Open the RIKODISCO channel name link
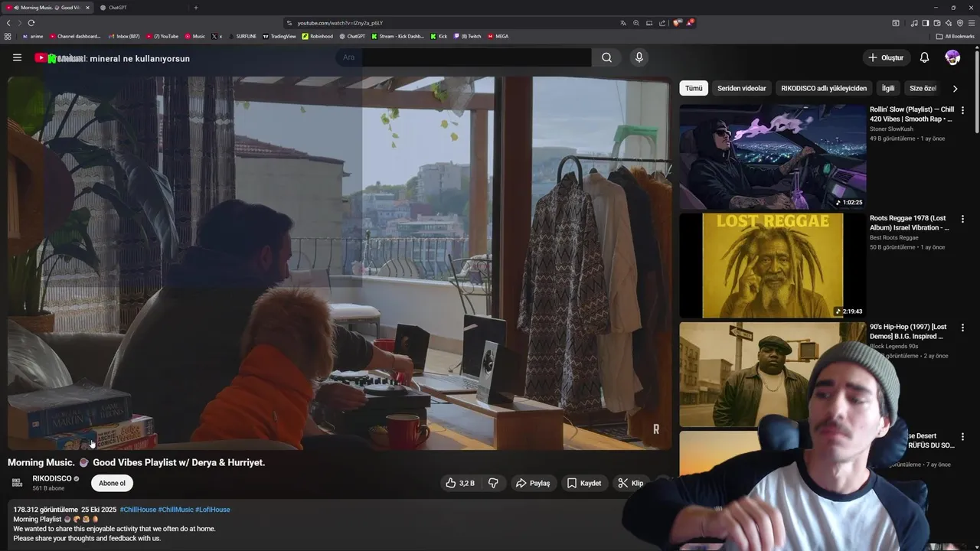Image resolution: width=980 pixels, height=551 pixels. point(52,478)
